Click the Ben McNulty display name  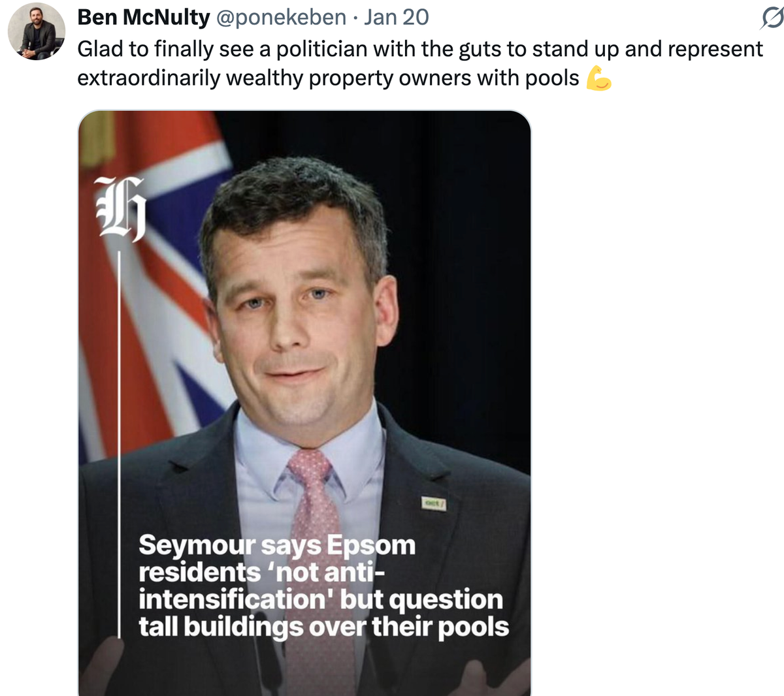point(143,17)
